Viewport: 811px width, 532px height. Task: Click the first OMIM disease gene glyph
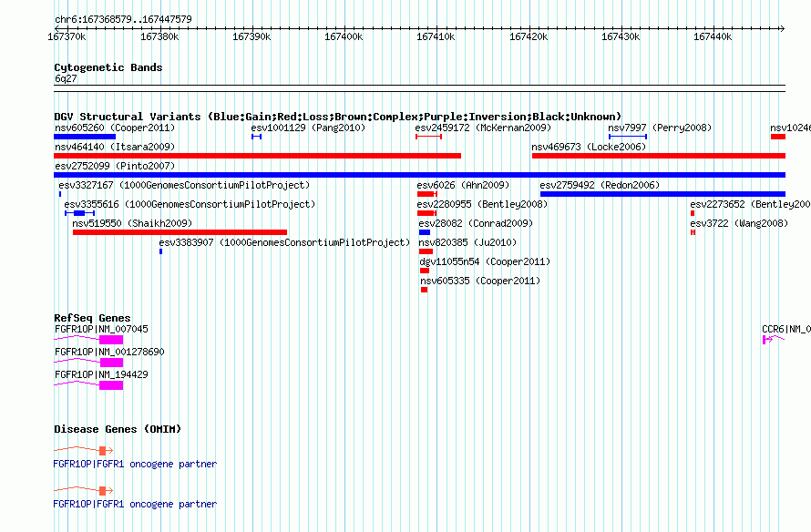(83, 450)
